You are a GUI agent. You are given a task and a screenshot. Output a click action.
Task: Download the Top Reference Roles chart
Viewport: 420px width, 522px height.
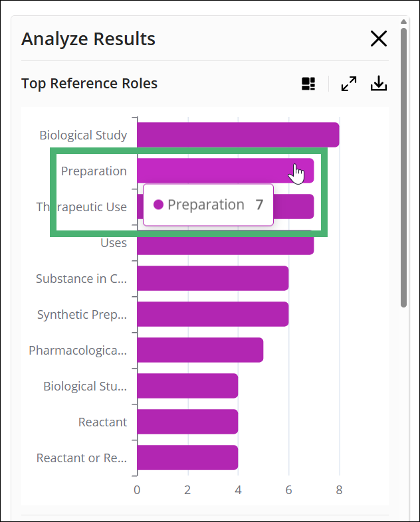click(x=379, y=83)
